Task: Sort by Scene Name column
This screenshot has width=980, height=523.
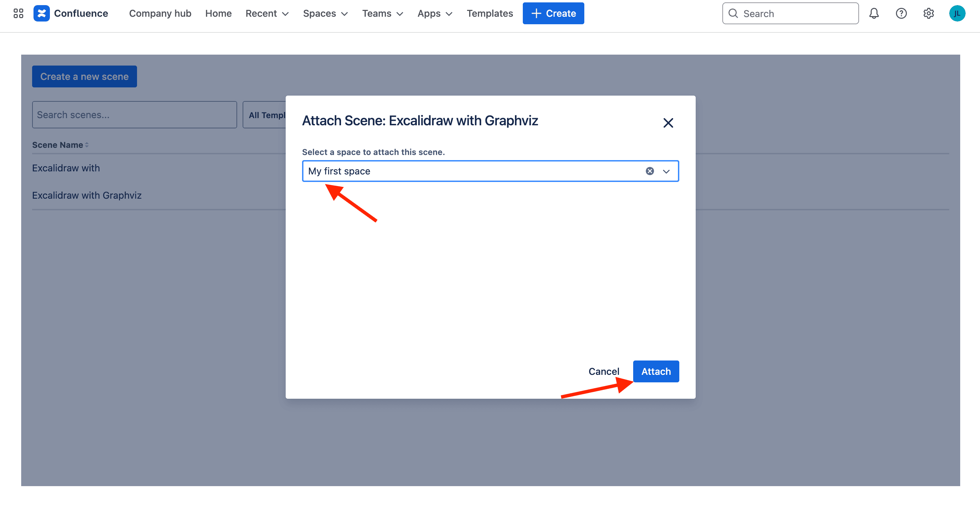Action: pos(60,145)
